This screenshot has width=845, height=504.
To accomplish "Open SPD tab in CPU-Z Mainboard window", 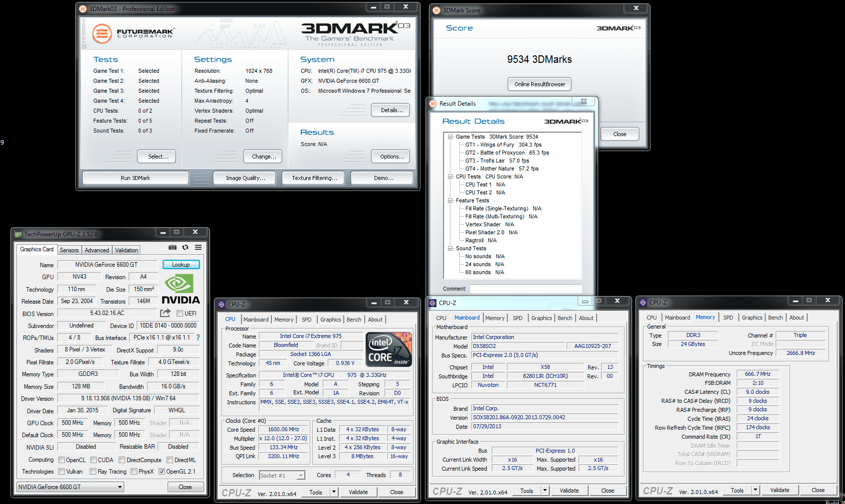I will pyautogui.click(x=518, y=318).
